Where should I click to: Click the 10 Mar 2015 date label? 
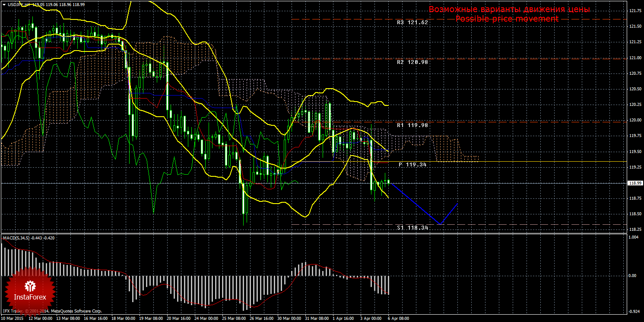click(x=12, y=319)
